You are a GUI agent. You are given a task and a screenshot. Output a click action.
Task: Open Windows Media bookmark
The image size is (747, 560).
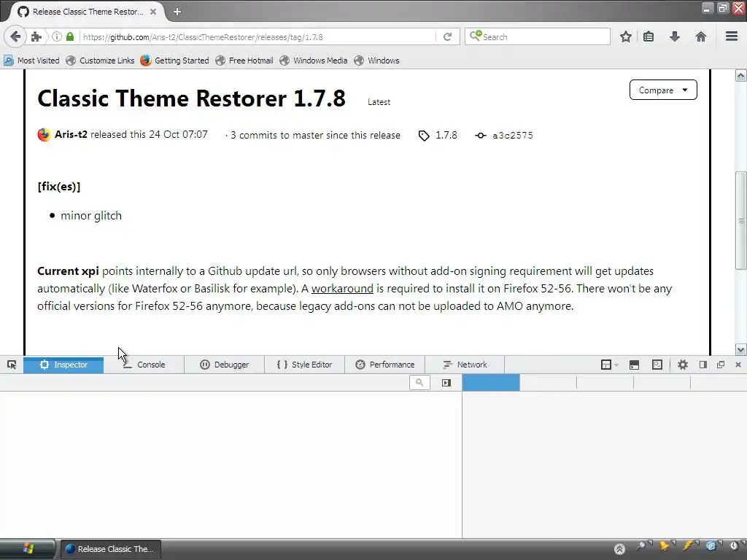[x=314, y=61]
